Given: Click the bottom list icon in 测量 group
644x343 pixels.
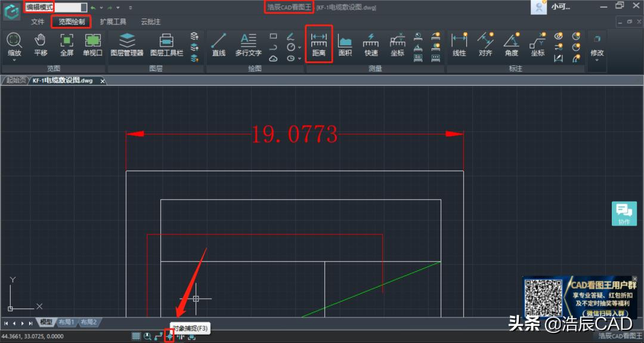Looking at the screenshot, I should (x=417, y=58).
